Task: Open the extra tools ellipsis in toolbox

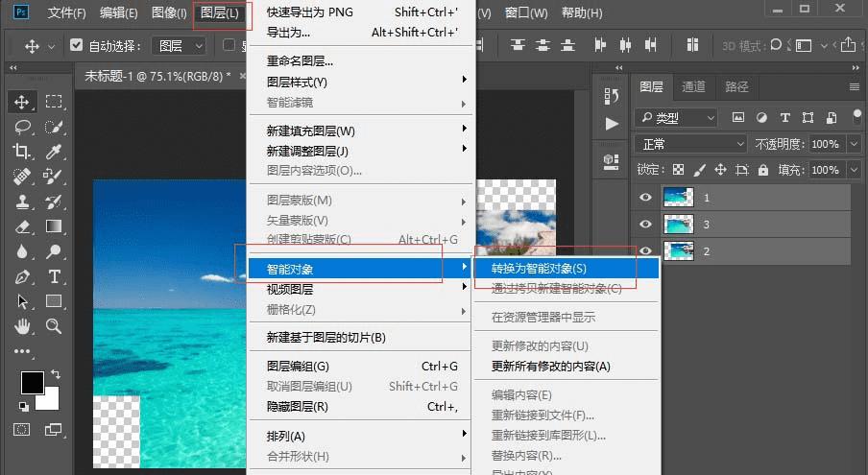Action: tap(21, 351)
